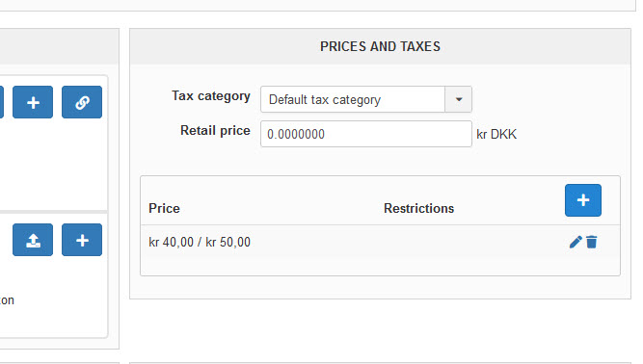Viewport: 643px width, 364px height.
Task: Click the Restrictions column header
Action: click(418, 208)
